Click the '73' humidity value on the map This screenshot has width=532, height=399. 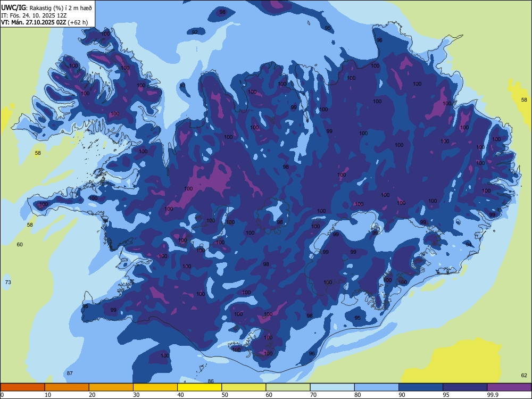tap(8, 282)
